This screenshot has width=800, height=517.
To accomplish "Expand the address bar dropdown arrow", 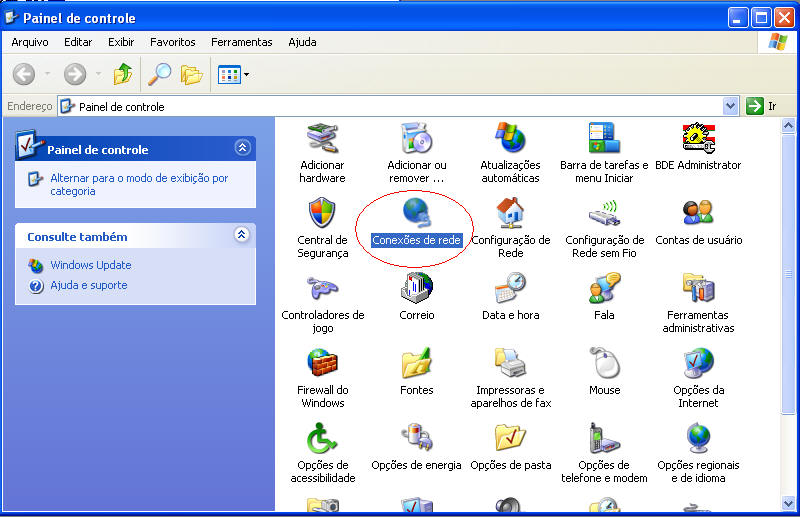I will tap(731, 106).
